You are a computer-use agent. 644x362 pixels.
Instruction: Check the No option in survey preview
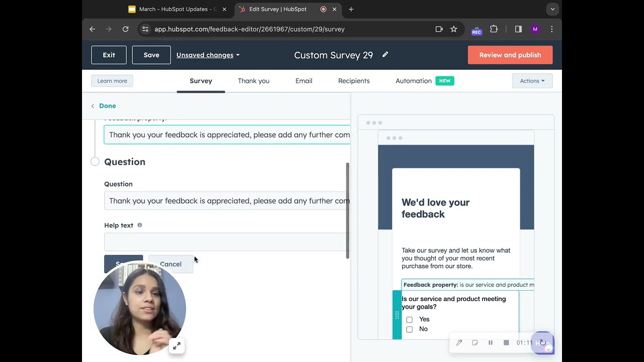click(x=410, y=329)
